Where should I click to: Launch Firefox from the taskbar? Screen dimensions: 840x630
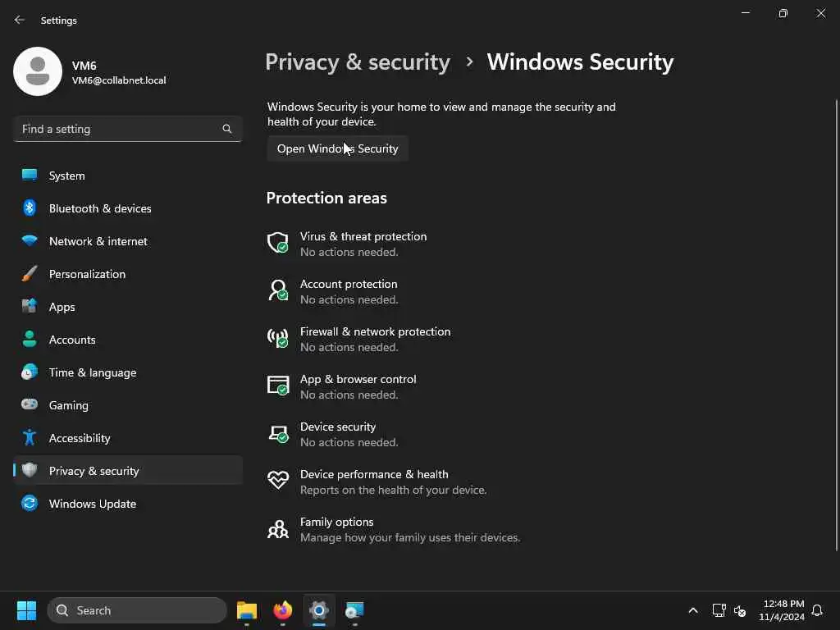283,610
